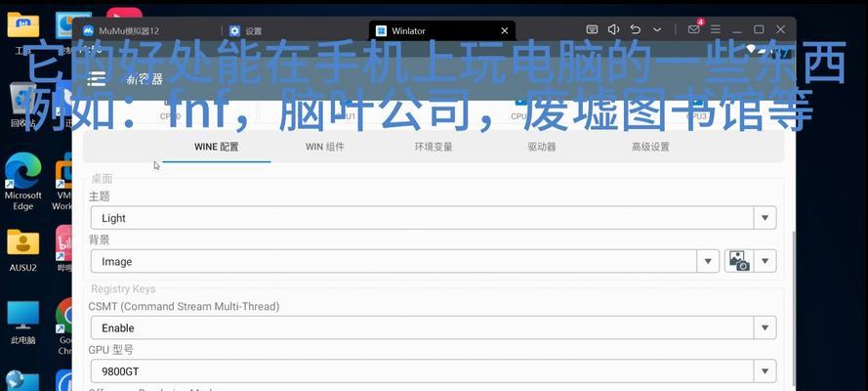Open the GPU 型号 9800GT dropdown
868x391 pixels.
pos(434,371)
